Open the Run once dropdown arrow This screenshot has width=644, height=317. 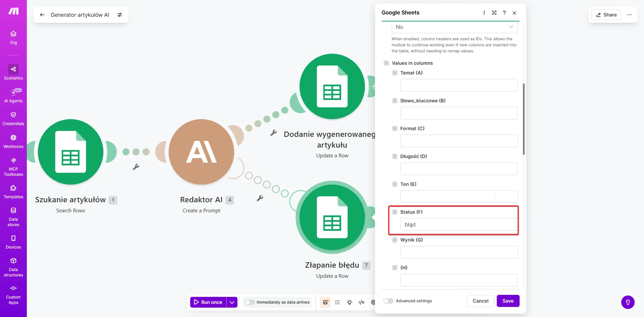point(232,302)
